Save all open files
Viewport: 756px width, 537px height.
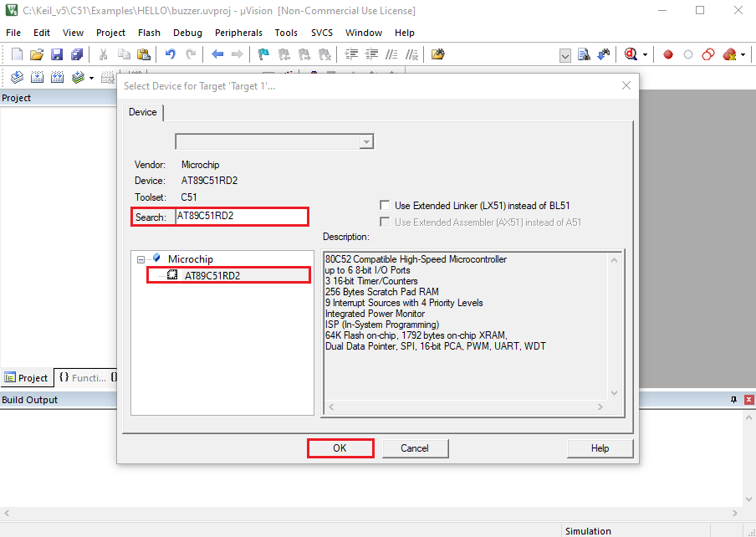pyautogui.click(x=75, y=54)
